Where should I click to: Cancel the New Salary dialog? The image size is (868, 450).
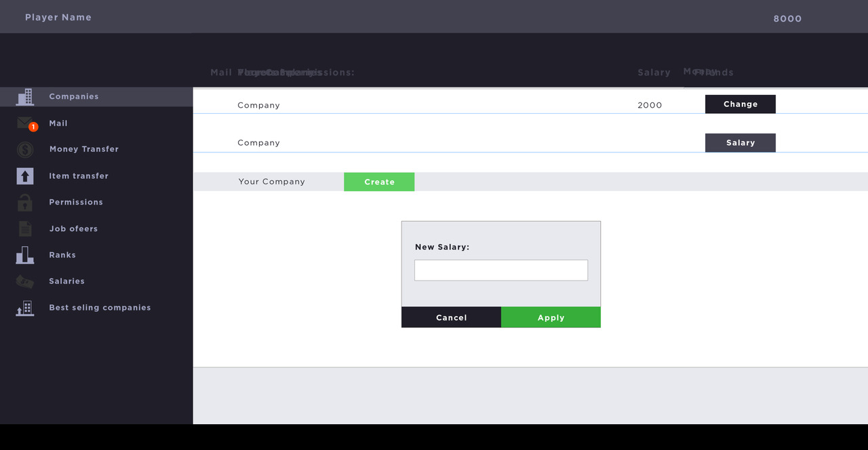[x=451, y=317]
